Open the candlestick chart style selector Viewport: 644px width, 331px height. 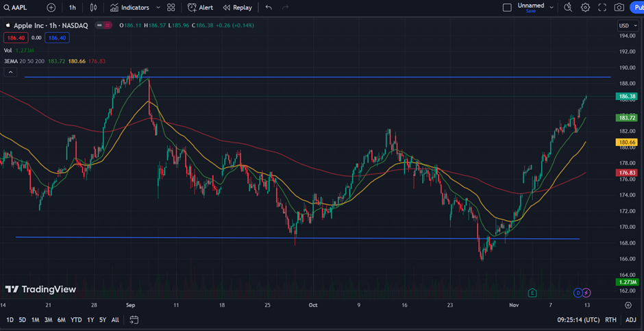pos(94,8)
